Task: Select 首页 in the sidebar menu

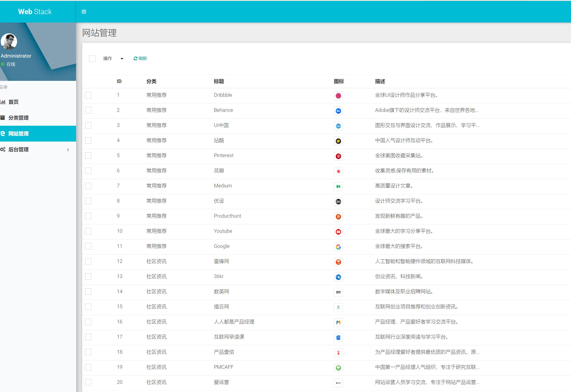Action: click(13, 102)
